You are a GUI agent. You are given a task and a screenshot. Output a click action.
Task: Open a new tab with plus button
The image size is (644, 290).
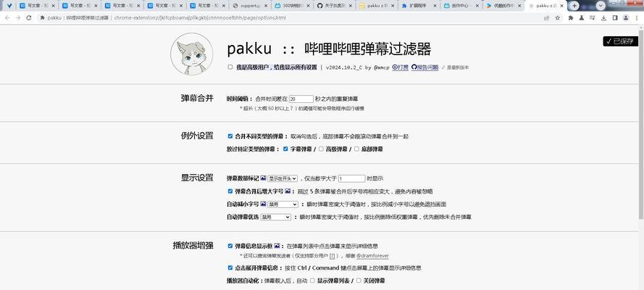click(574, 6)
